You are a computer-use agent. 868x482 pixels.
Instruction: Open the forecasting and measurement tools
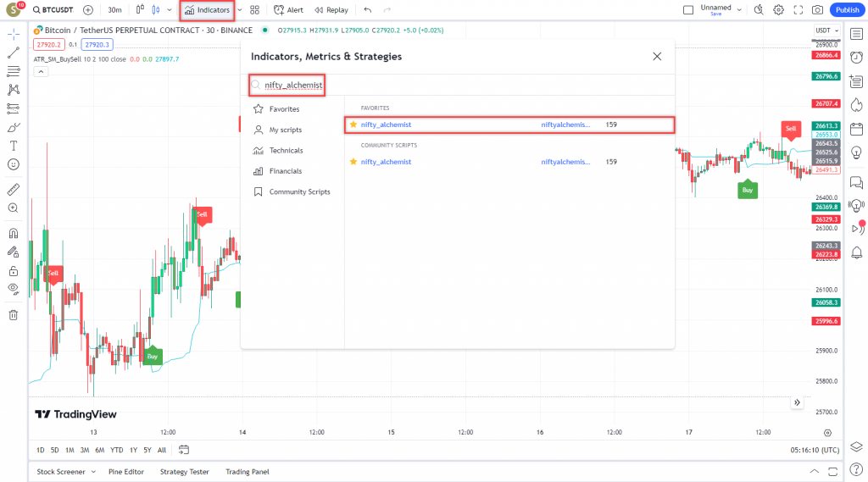pyautogui.click(x=14, y=108)
